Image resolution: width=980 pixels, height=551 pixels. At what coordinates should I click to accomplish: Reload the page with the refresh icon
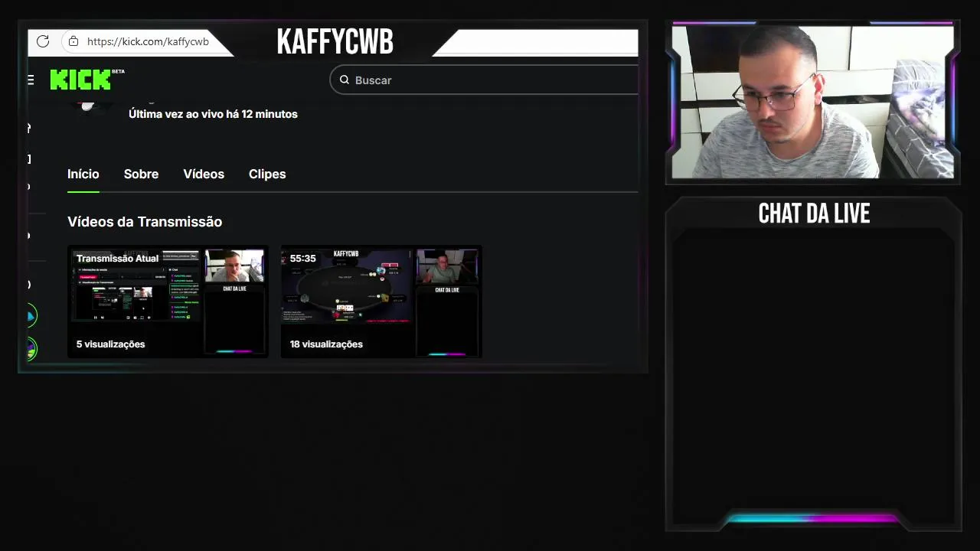tap(43, 41)
